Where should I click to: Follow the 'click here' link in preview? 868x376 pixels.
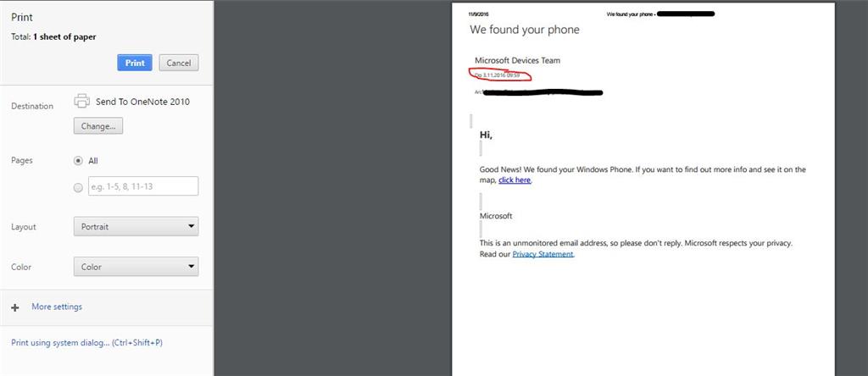[x=515, y=180]
